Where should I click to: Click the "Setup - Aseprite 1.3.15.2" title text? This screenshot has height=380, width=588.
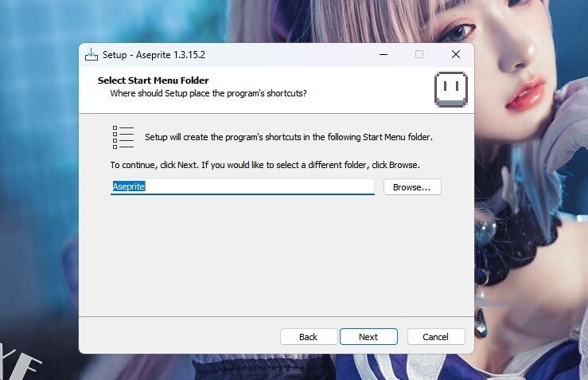(154, 55)
